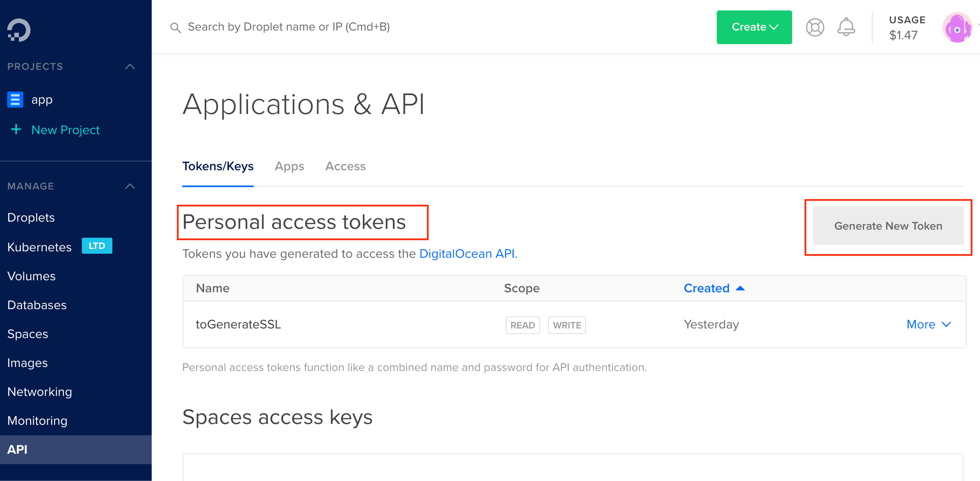Image resolution: width=980 pixels, height=481 pixels.
Task: Click the plus icon for New Project
Action: click(16, 129)
